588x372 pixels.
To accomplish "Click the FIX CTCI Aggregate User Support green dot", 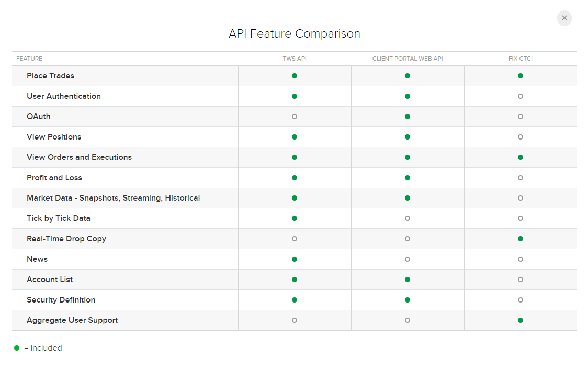I will tap(520, 320).
